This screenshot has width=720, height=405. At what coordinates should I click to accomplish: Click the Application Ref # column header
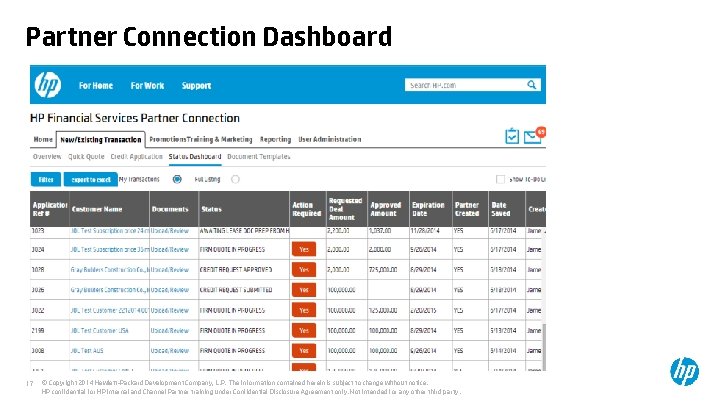click(50, 209)
